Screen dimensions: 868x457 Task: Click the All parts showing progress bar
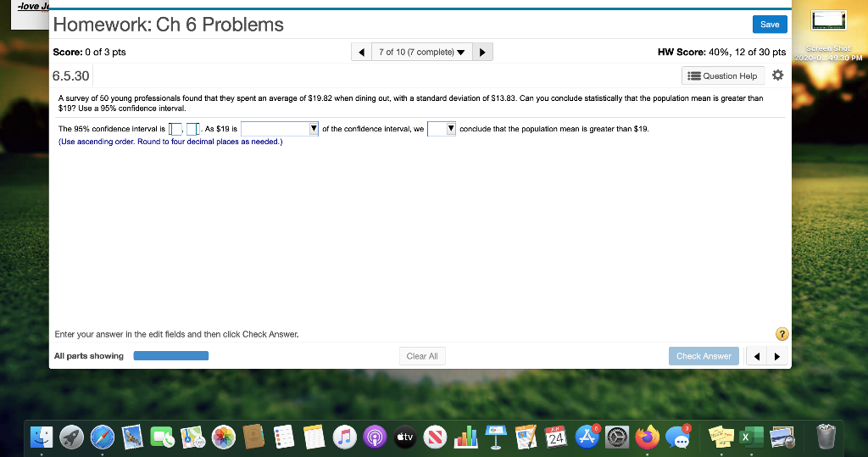[x=171, y=355]
